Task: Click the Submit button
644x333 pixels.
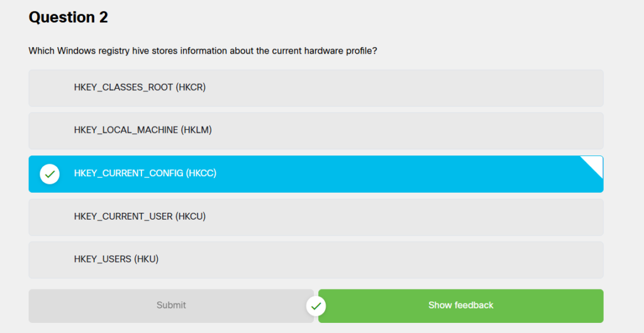Action: 171,306
